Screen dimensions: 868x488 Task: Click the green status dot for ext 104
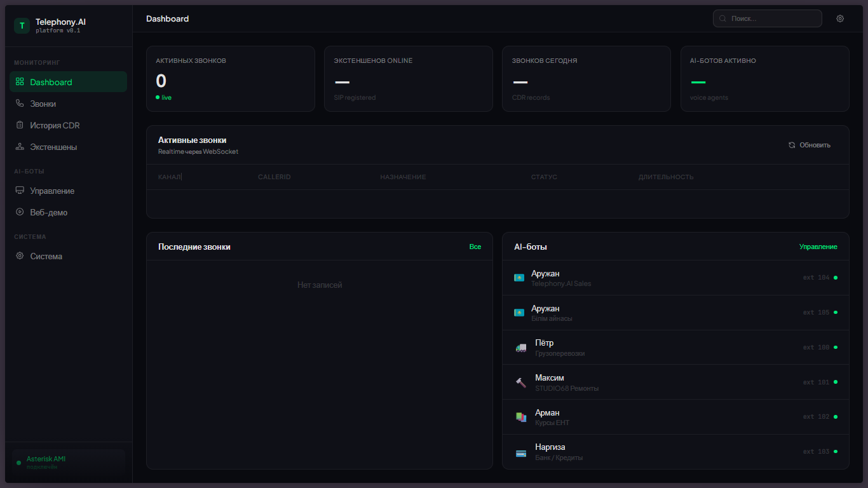[836, 278]
